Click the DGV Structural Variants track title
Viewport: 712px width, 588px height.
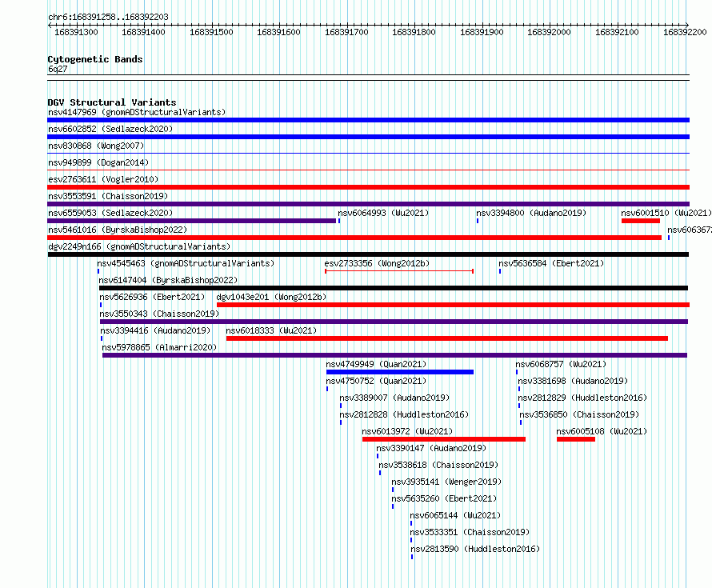[x=112, y=102]
